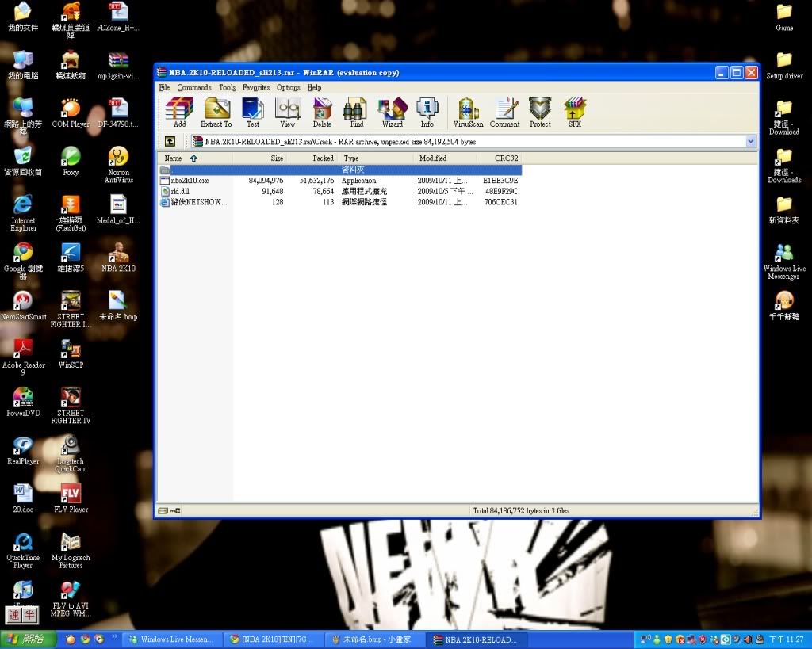Run Test on the archive
Screen dimensions: 812x649
coord(252,112)
